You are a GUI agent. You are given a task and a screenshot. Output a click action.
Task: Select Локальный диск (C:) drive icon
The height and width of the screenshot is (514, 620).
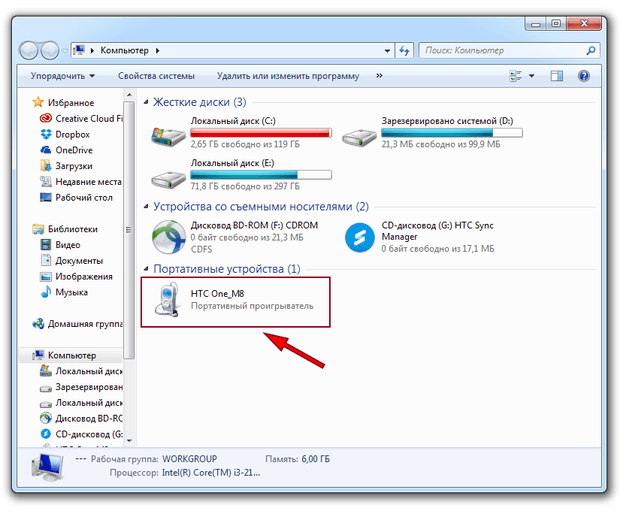click(x=168, y=136)
